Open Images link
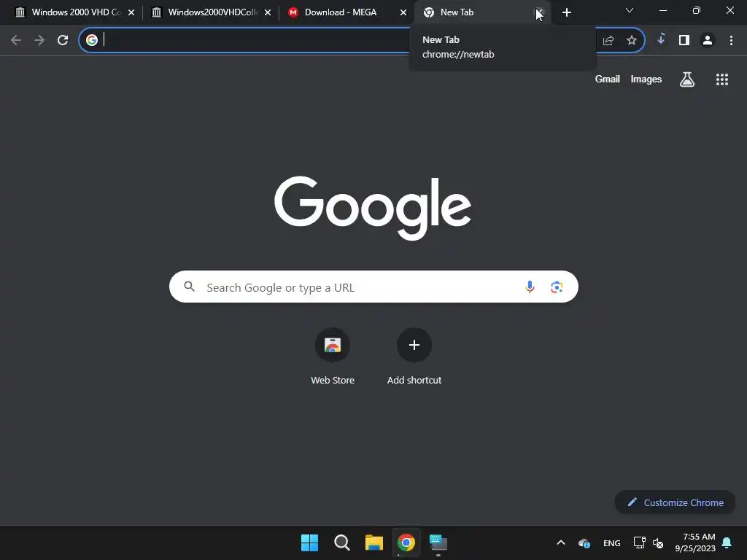 click(646, 79)
